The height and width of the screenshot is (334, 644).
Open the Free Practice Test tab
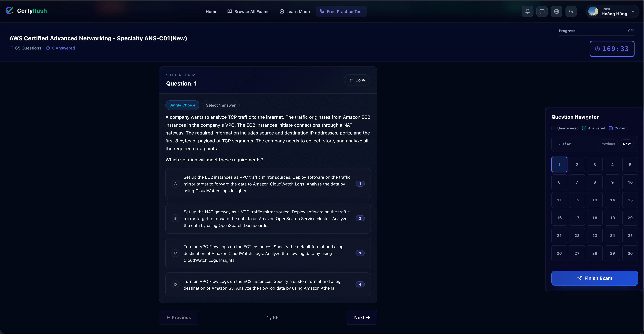click(x=341, y=12)
